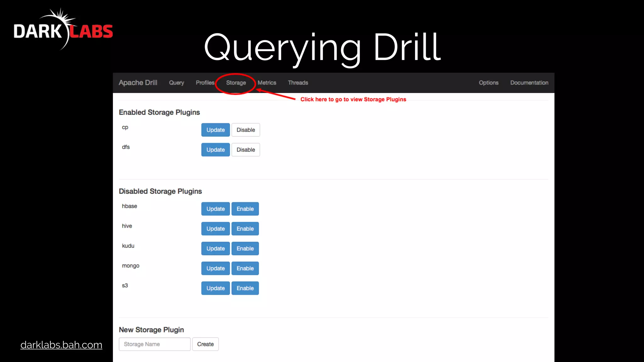
Task: Update the mongo plugin
Action: click(215, 268)
